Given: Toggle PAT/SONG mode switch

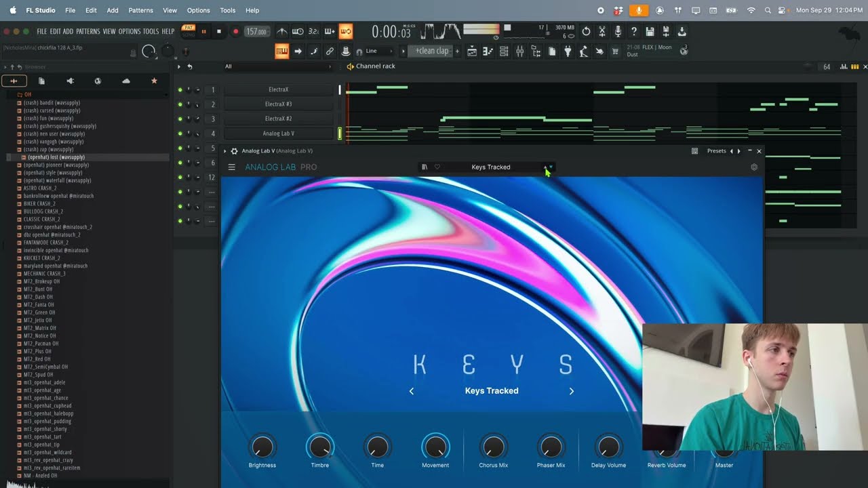Looking at the screenshot, I should (188, 30).
